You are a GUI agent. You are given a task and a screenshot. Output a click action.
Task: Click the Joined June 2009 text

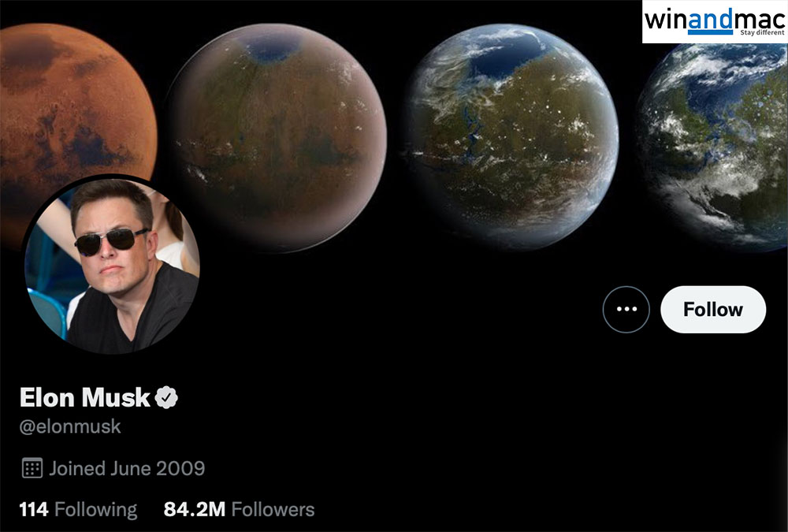pos(127,468)
